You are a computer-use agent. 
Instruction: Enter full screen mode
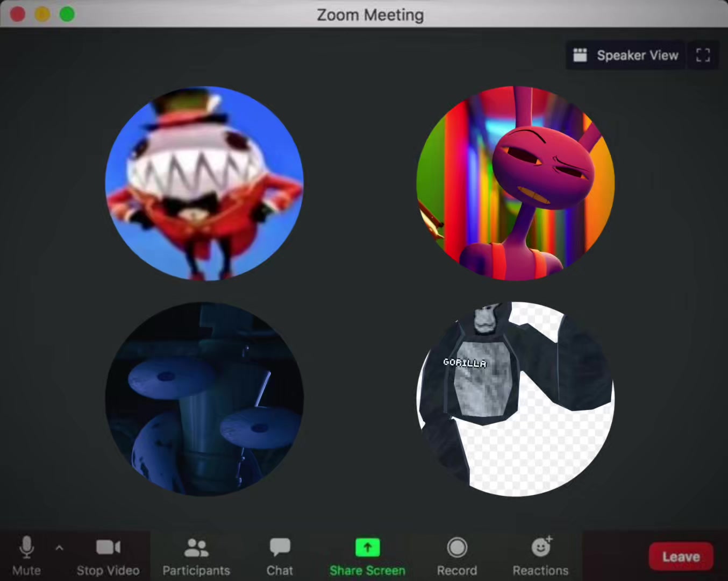coord(703,55)
